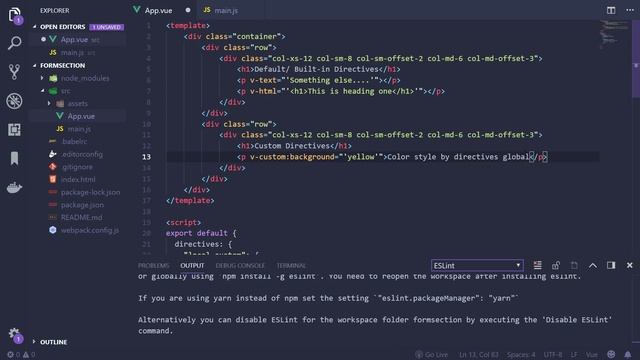The image size is (640, 360).
Task: Open the Manage settings gear
Action: (15, 335)
